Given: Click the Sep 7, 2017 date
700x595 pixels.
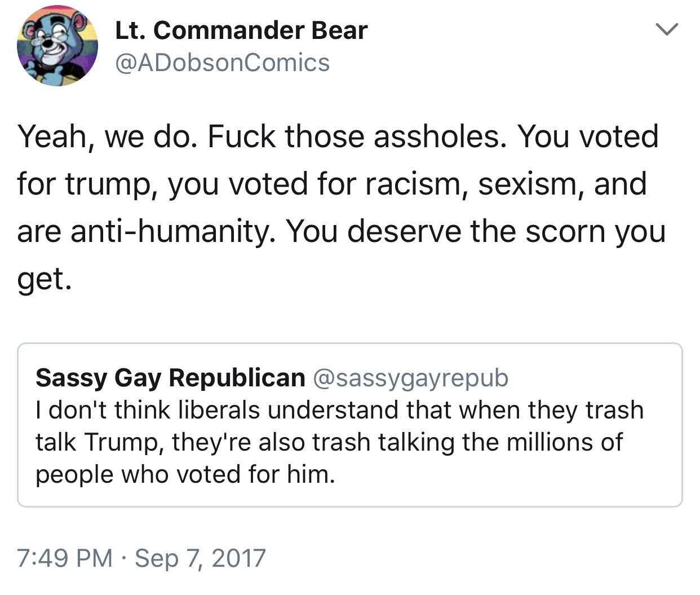Looking at the screenshot, I should 200,558.
